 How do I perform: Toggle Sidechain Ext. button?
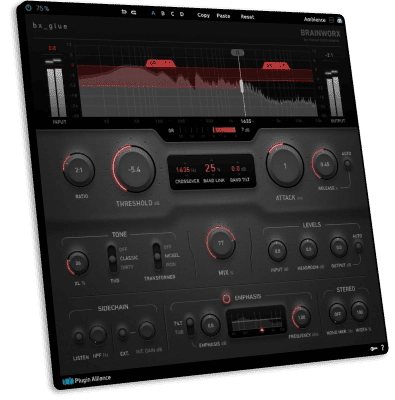pyautogui.click(x=123, y=333)
